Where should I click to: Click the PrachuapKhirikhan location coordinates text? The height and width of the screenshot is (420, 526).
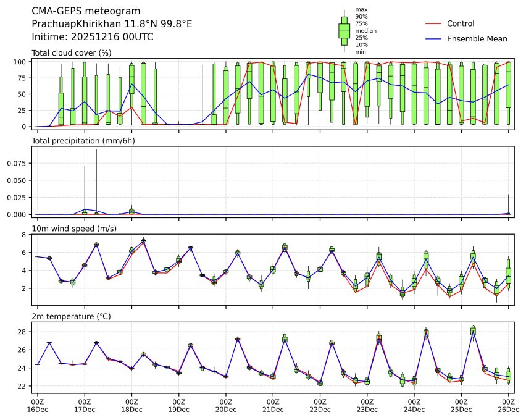[x=112, y=24]
